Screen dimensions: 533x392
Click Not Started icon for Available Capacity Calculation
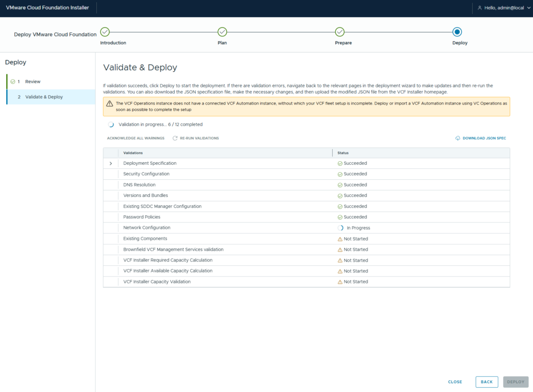(x=340, y=271)
